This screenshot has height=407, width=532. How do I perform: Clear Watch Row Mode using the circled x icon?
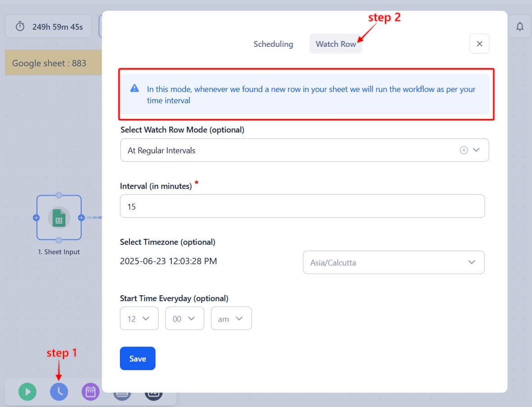coord(464,150)
